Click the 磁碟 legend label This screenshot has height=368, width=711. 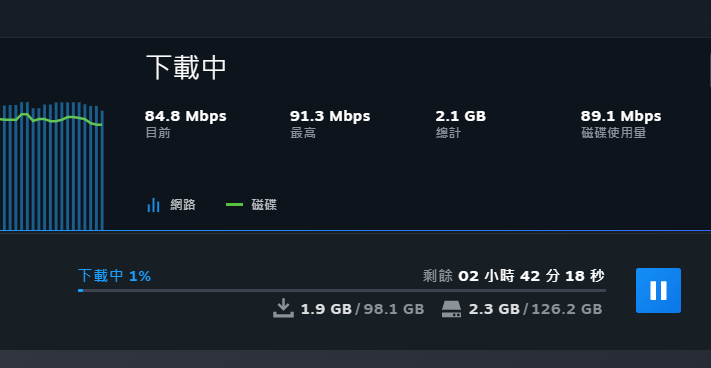[x=264, y=205]
